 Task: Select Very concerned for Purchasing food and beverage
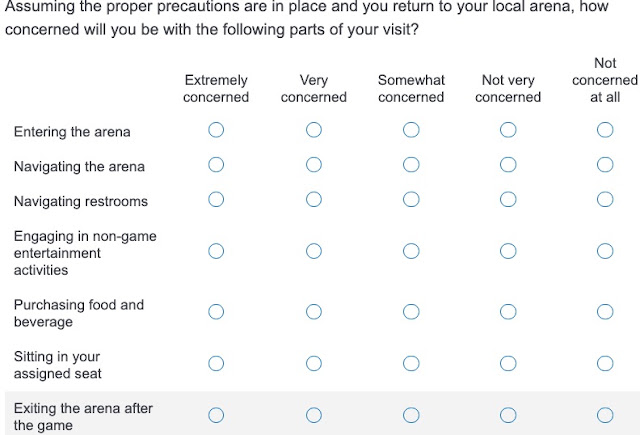pyautogui.click(x=313, y=312)
